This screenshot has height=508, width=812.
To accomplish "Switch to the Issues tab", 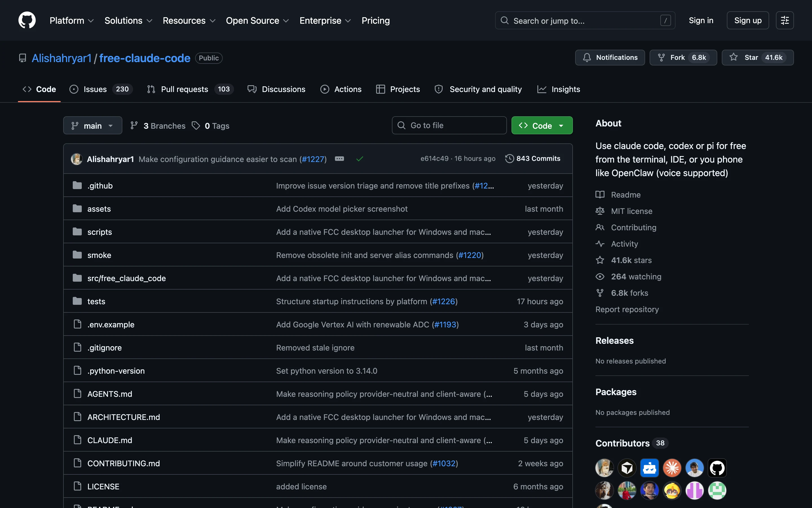I will (101, 89).
